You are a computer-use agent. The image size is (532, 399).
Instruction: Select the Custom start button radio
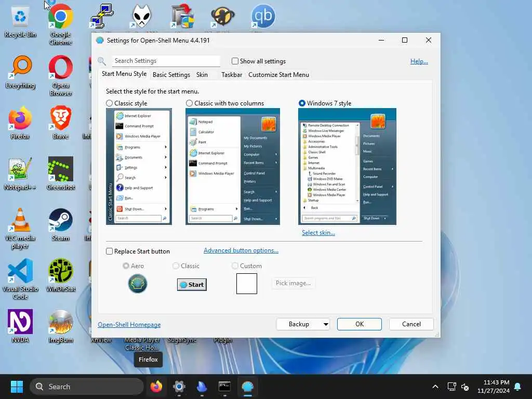235,265
